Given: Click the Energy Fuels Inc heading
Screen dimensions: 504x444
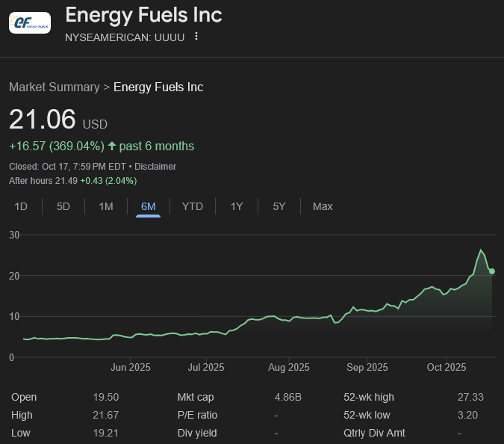Looking at the screenshot, I should pos(143,14).
